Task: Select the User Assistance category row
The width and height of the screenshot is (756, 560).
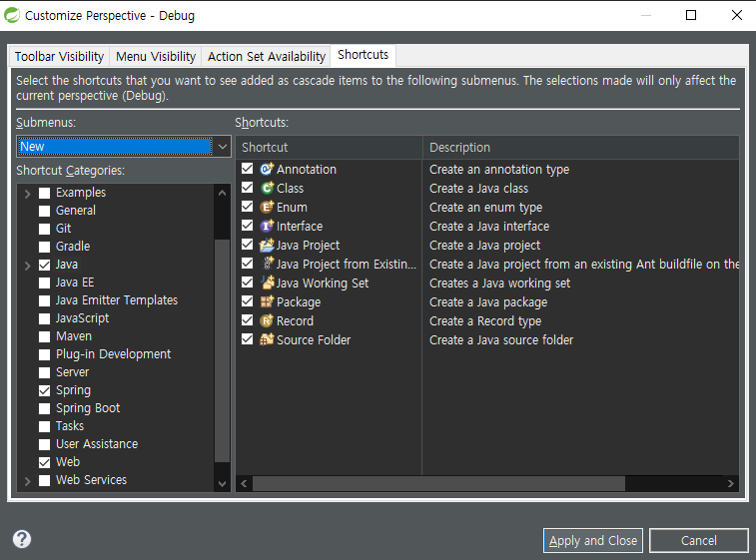Action: [x=97, y=444]
